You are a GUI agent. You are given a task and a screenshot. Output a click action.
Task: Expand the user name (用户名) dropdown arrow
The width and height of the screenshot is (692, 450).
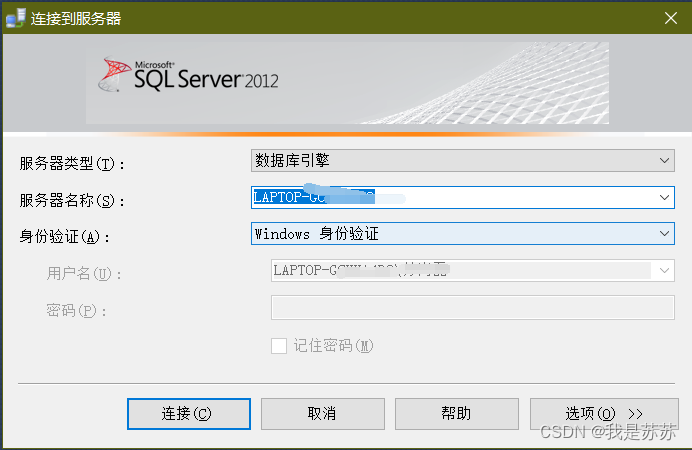coord(664,270)
